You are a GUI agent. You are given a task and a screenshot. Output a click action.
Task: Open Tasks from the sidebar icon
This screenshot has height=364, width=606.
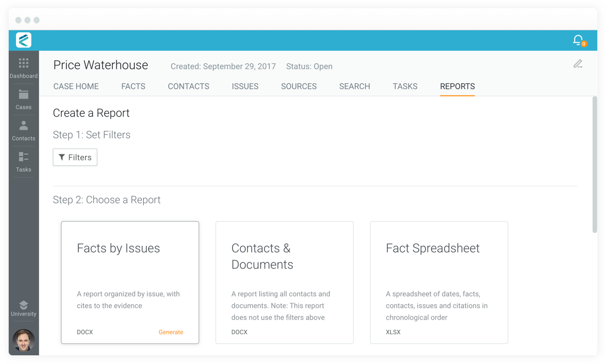(x=23, y=161)
